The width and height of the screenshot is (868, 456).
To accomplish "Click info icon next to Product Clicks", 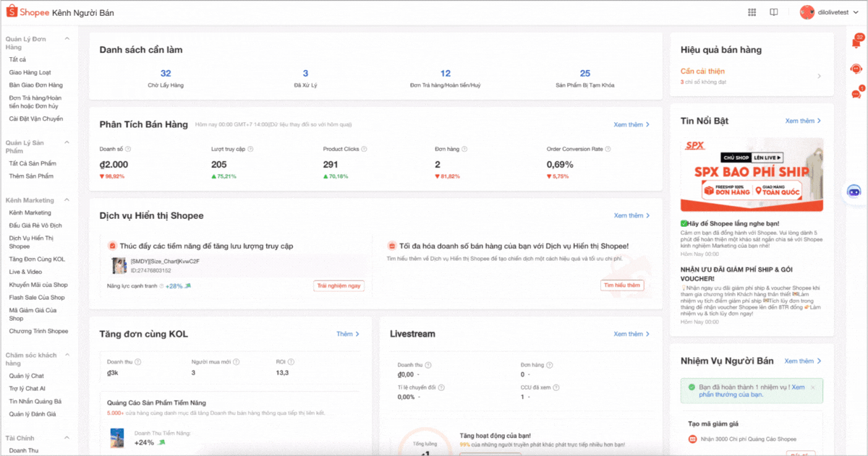I will click(x=364, y=150).
